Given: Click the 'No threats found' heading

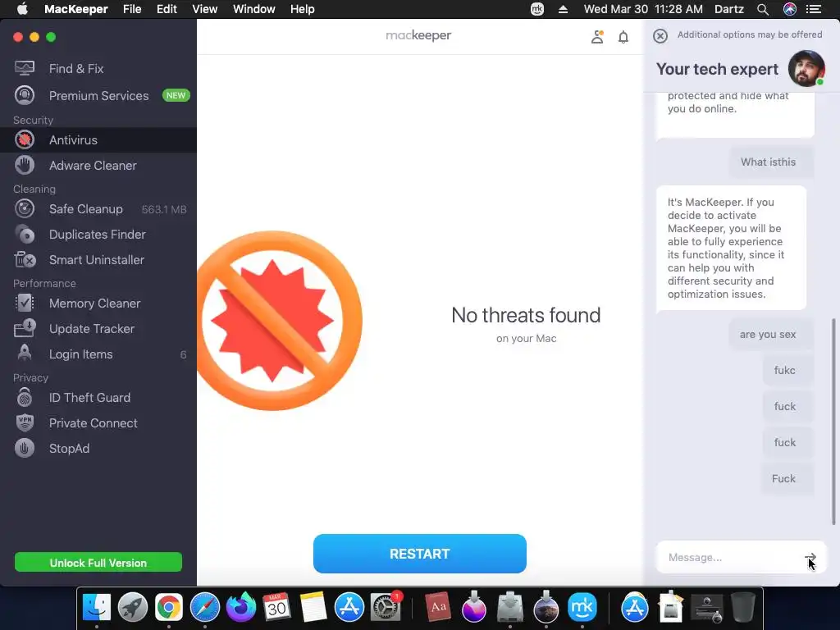Looking at the screenshot, I should coord(526,315).
